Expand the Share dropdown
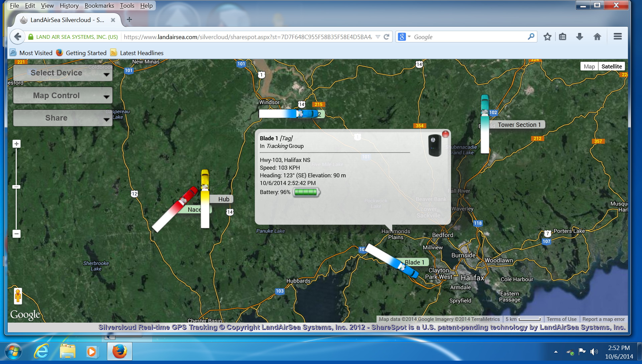Viewport: 642px width, 364px height. pos(63,118)
